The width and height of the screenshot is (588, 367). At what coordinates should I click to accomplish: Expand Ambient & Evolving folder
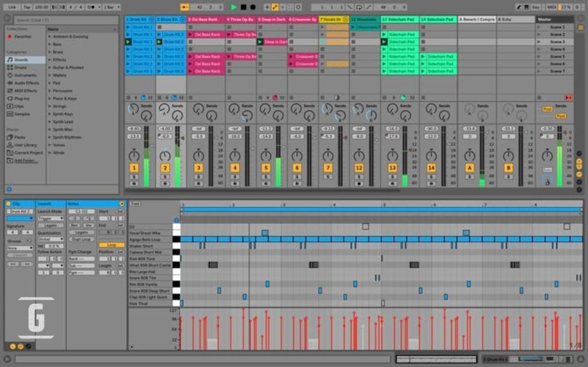[49, 37]
